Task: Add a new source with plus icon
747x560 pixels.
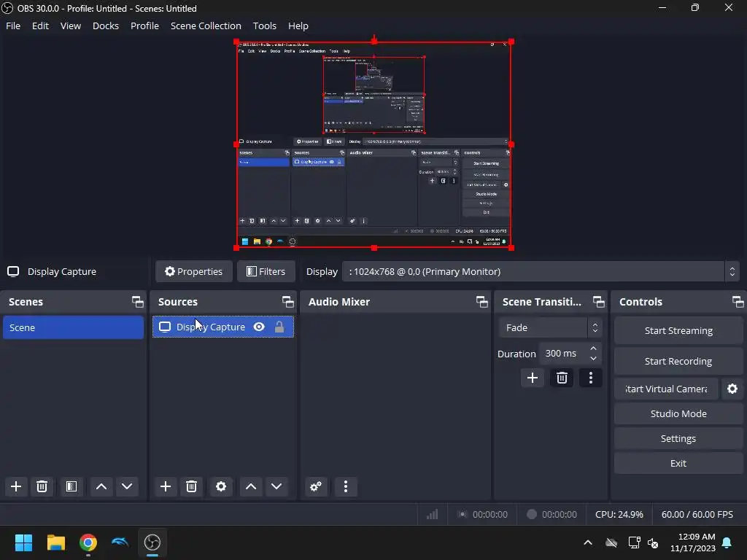Action: click(x=166, y=486)
